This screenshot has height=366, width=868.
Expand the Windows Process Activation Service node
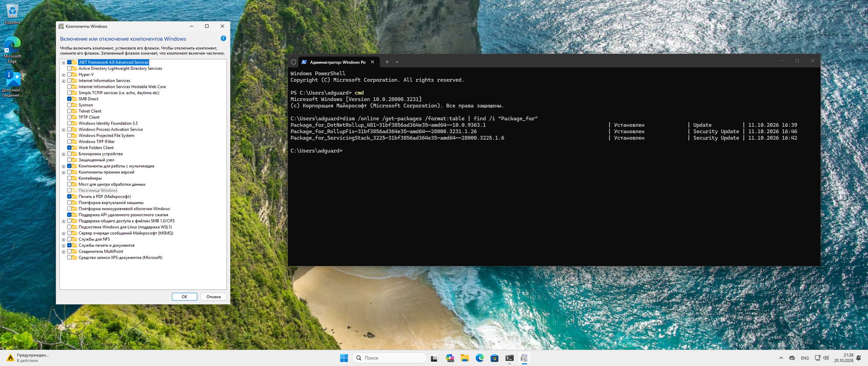click(64, 130)
